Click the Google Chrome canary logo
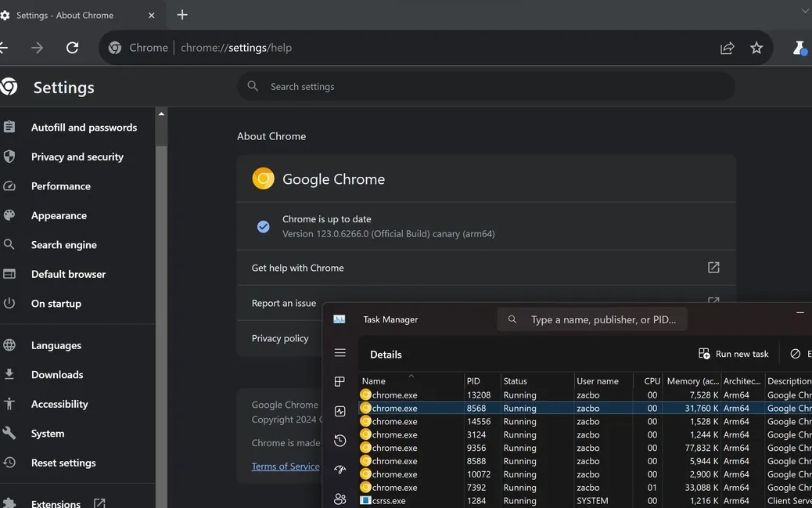The image size is (812, 508). [263, 178]
